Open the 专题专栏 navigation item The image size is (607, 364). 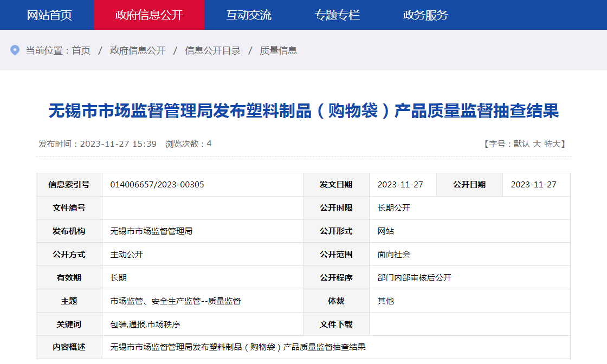pyautogui.click(x=337, y=15)
